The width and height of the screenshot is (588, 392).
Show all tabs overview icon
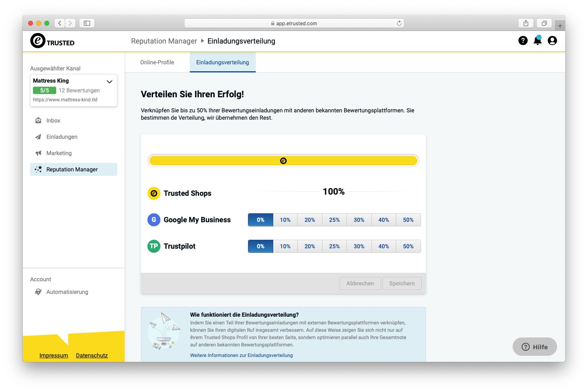tap(544, 23)
